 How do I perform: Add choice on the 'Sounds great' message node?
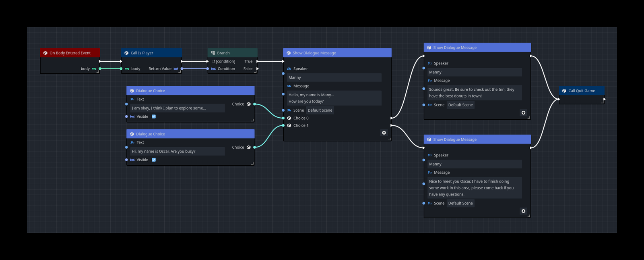coord(523,113)
